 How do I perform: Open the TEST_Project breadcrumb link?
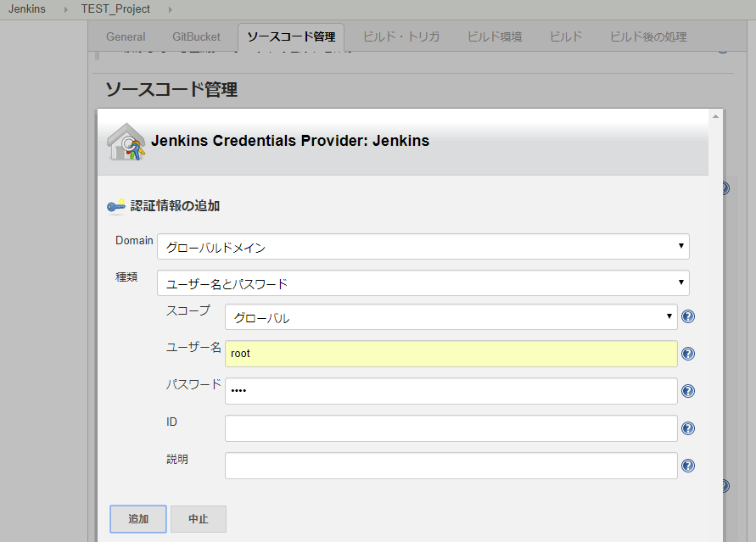click(115, 9)
